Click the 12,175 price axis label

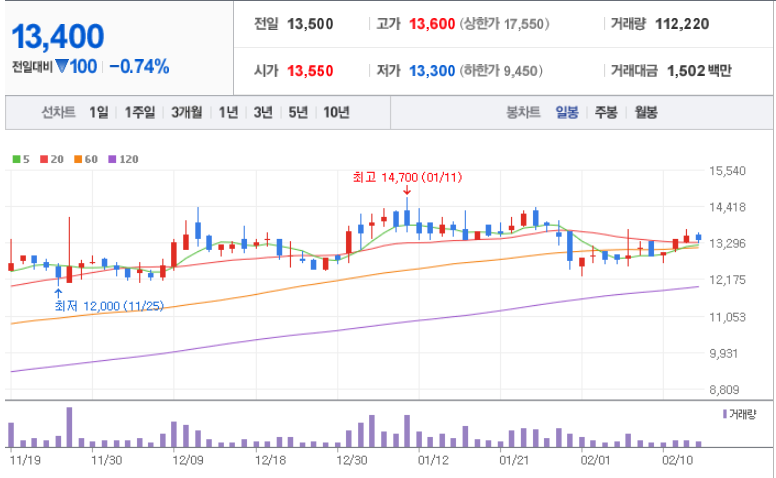pos(727,280)
